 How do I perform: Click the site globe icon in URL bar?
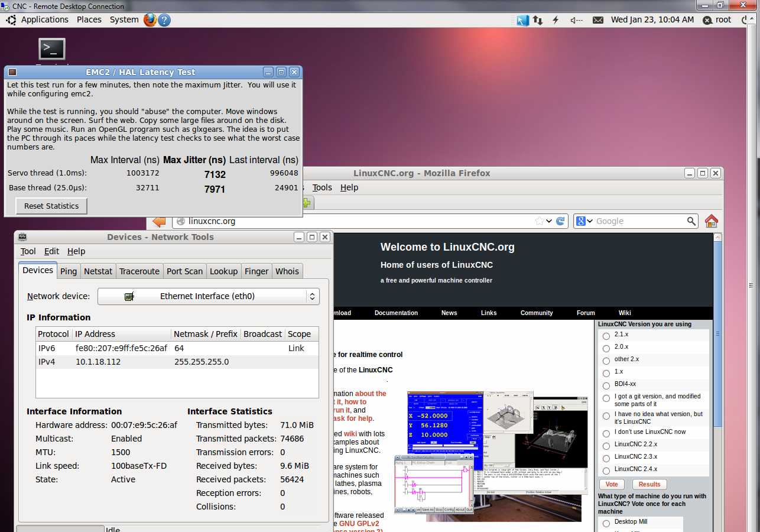coord(180,221)
